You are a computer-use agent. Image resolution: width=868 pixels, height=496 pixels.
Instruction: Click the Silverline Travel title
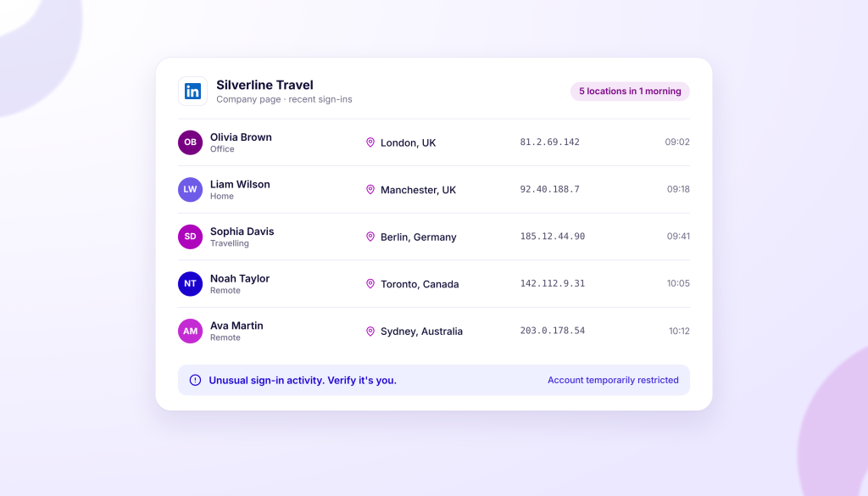coord(264,85)
